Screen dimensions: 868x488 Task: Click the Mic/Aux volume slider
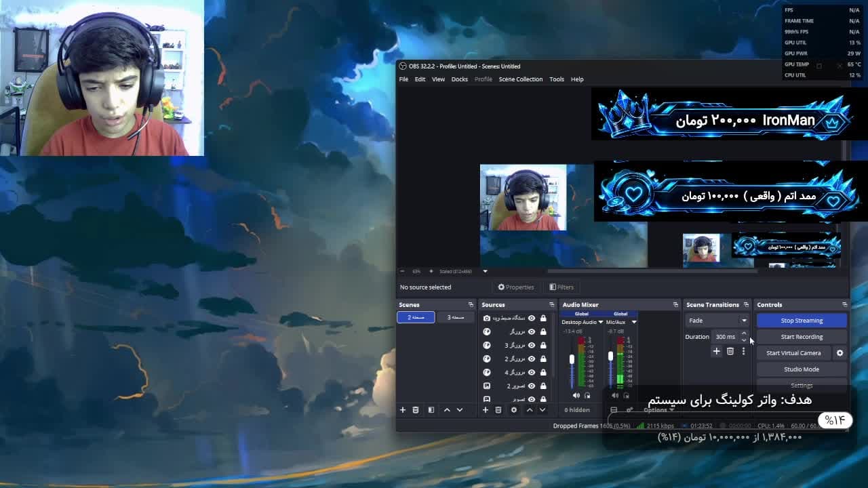[x=610, y=363]
